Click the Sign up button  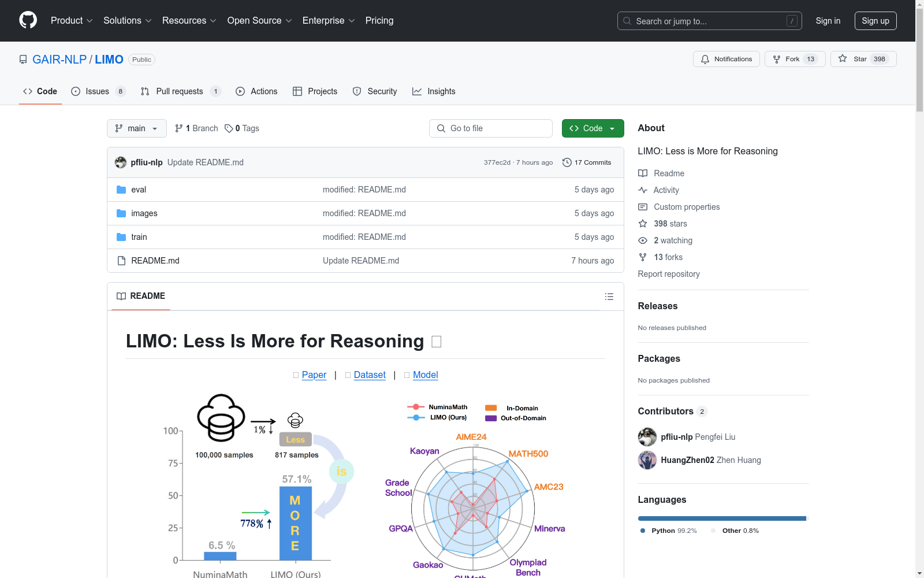coord(875,21)
